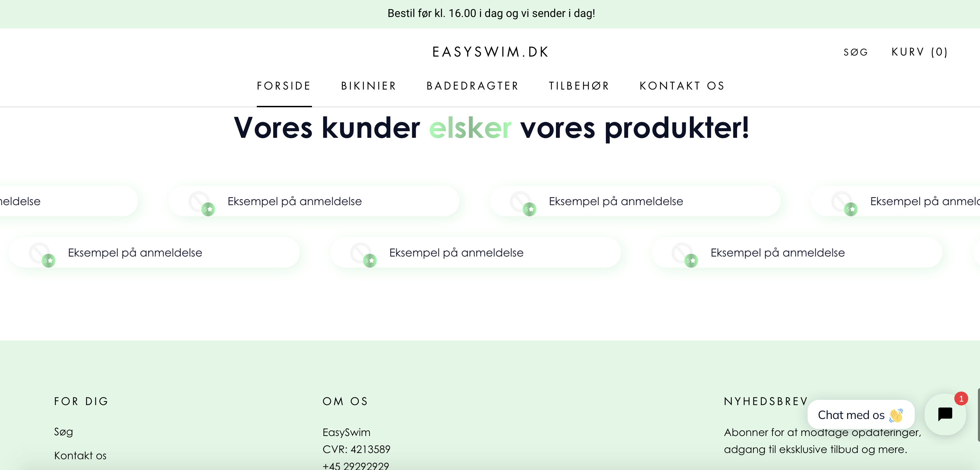Open the Kontakt os footer link
Viewport: 980px width, 470px height.
[x=80, y=455]
